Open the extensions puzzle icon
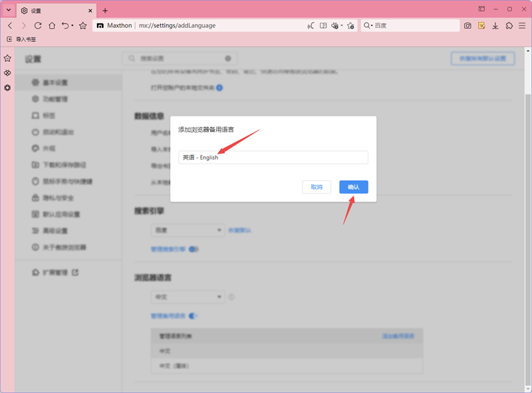 coord(509,25)
